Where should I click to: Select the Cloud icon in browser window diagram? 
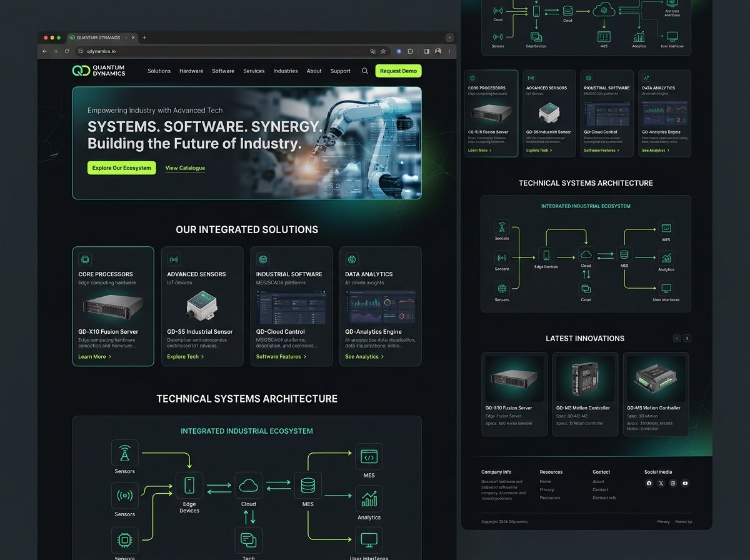coord(249,485)
